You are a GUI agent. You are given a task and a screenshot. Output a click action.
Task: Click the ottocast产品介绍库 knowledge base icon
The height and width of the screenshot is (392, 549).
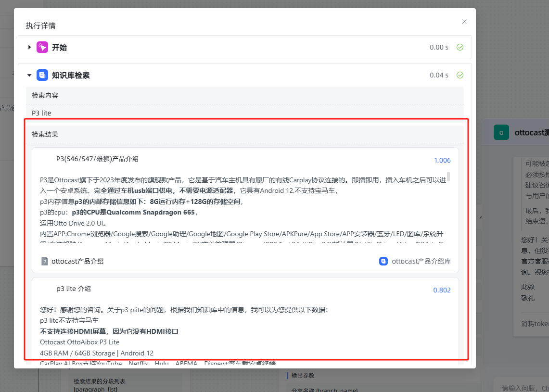pyautogui.click(x=383, y=261)
